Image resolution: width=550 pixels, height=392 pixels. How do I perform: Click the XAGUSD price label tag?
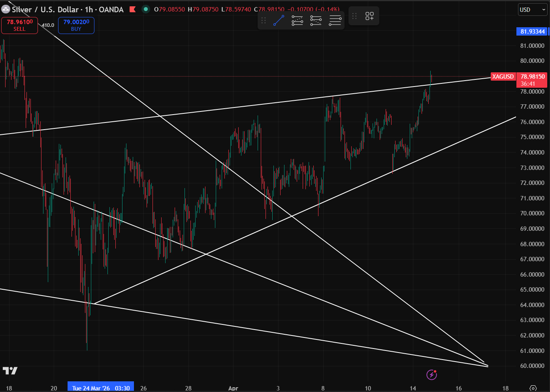click(503, 76)
